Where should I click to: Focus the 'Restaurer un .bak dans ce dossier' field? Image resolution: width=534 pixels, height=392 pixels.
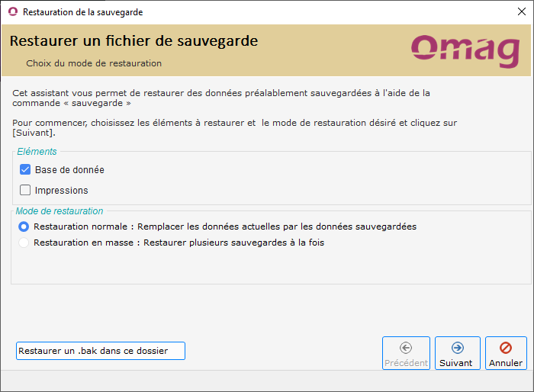100,351
